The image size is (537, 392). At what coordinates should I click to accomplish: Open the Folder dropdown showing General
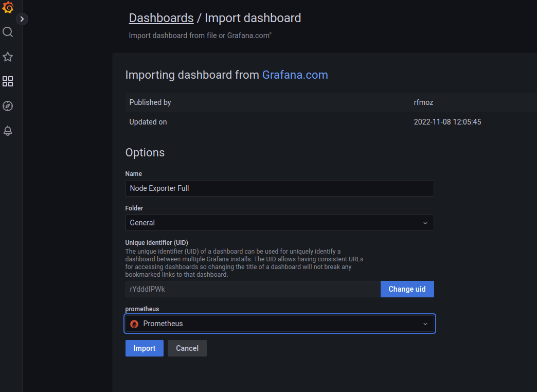279,223
